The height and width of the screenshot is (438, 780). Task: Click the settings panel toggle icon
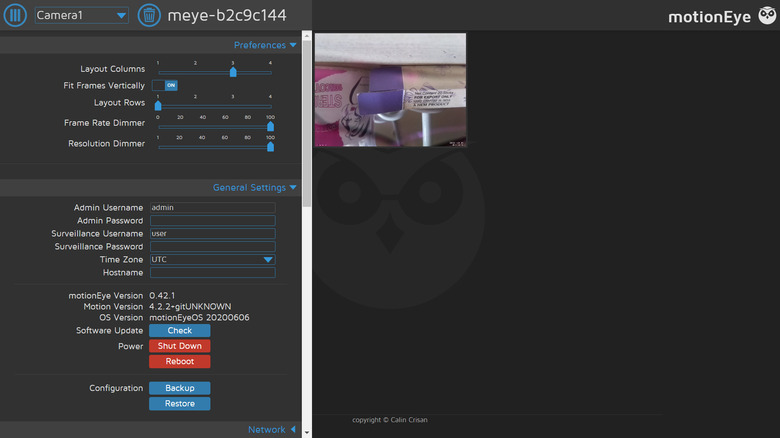pos(15,15)
